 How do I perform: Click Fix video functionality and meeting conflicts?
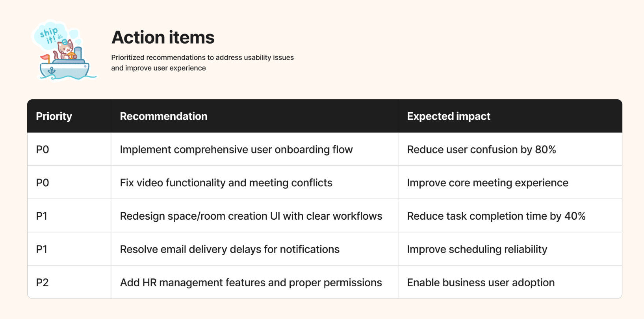(x=226, y=183)
